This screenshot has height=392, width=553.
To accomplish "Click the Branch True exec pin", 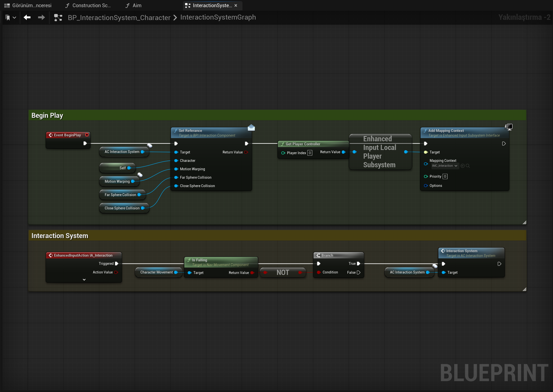I will [x=358, y=264].
